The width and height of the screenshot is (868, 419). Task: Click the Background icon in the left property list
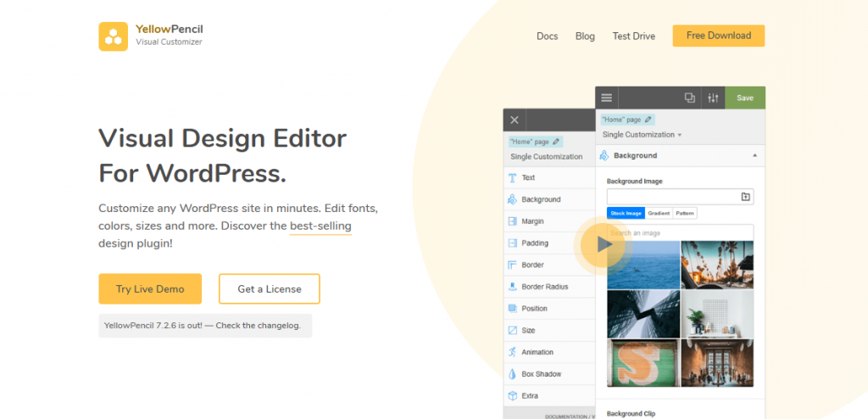pos(513,199)
